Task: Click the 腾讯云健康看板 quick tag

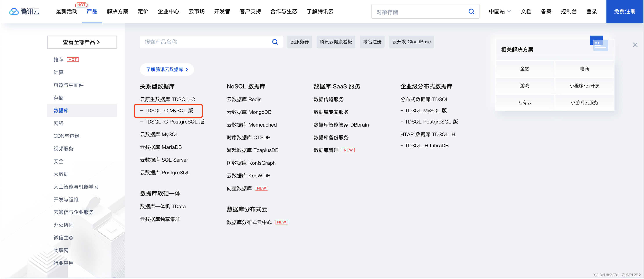Action: click(336, 42)
